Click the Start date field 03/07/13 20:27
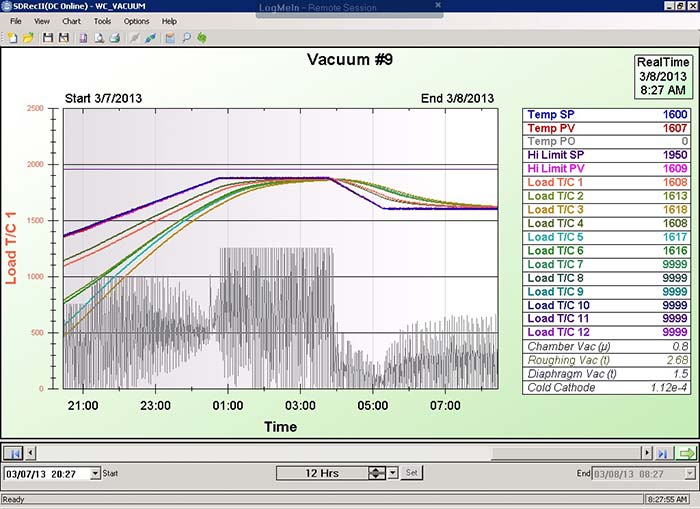The height and width of the screenshot is (509, 700). tap(47, 474)
